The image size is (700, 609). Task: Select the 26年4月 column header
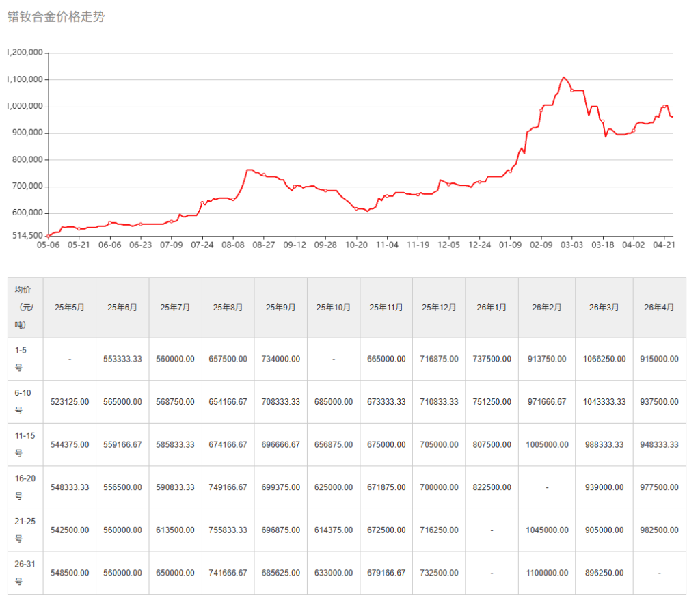point(659,308)
